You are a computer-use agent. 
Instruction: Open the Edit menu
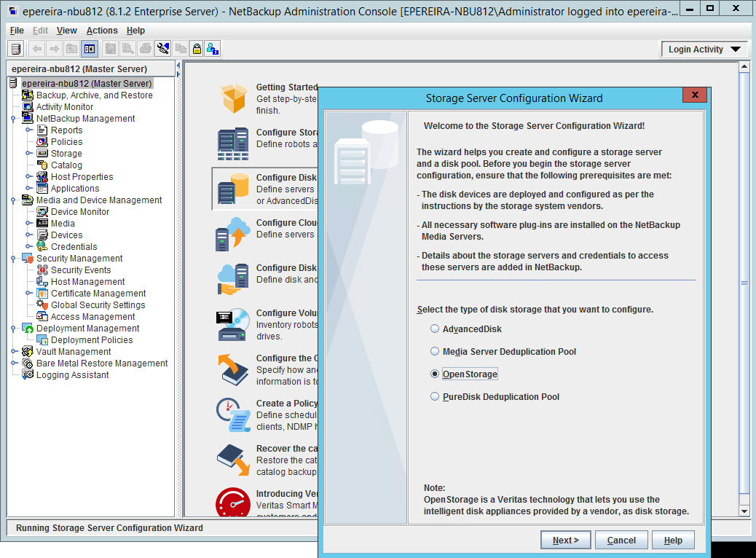pos(41,31)
